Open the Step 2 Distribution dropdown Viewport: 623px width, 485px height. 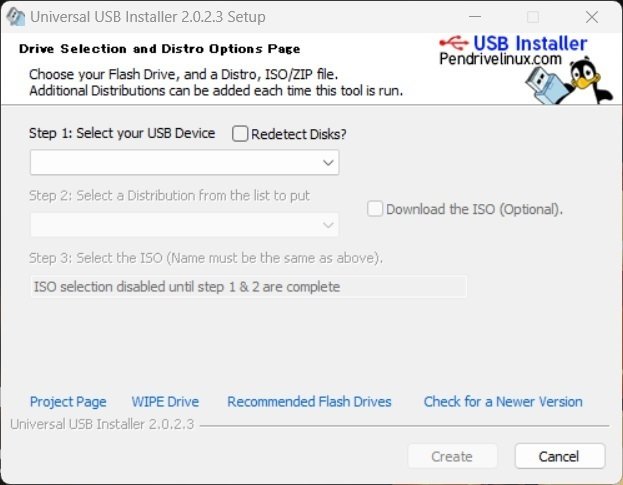coord(184,225)
